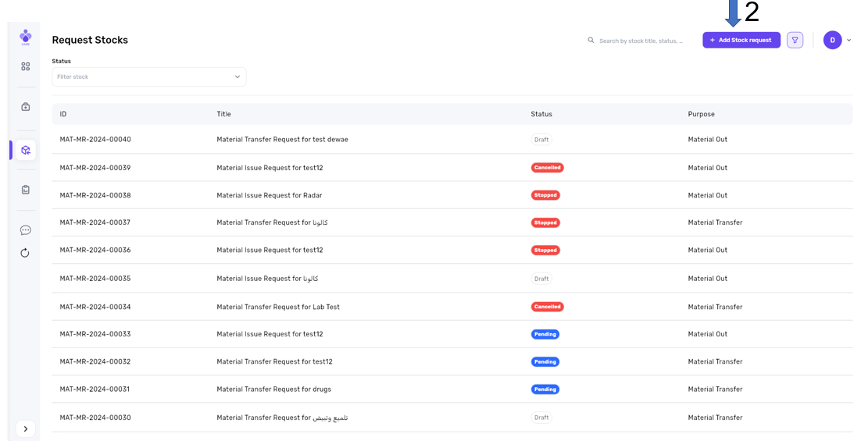The width and height of the screenshot is (868, 441).
Task: Expand the user menu chevron beside avatar
Action: (849, 40)
